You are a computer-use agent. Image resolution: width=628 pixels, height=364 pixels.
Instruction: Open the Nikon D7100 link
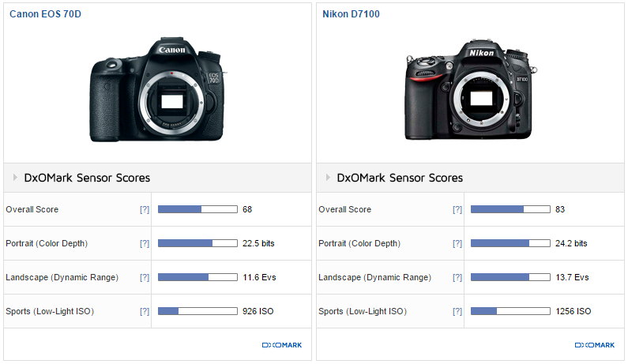click(x=351, y=14)
